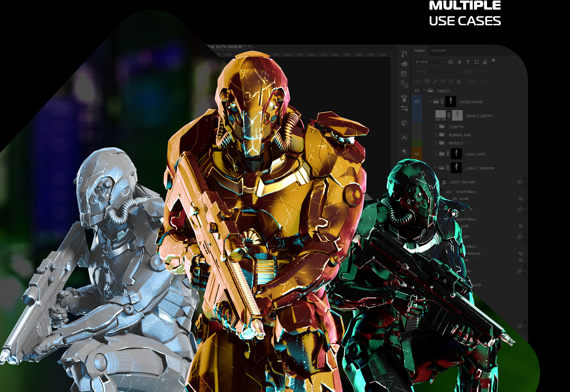Collapse the OBJECT group
This screenshot has width=570, height=392.
click(425, 90)
